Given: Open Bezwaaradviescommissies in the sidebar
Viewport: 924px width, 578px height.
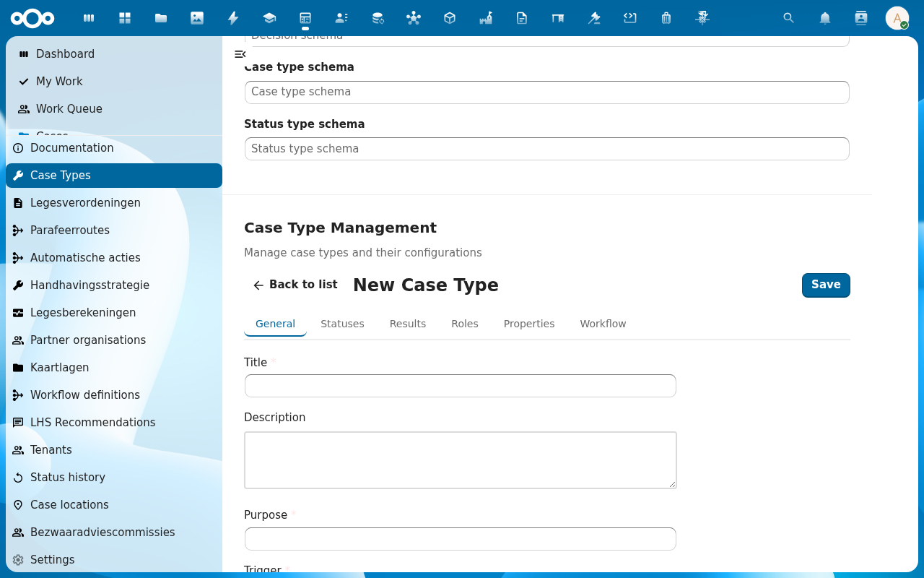Looking at the screenshot, I should coord(114,532).
